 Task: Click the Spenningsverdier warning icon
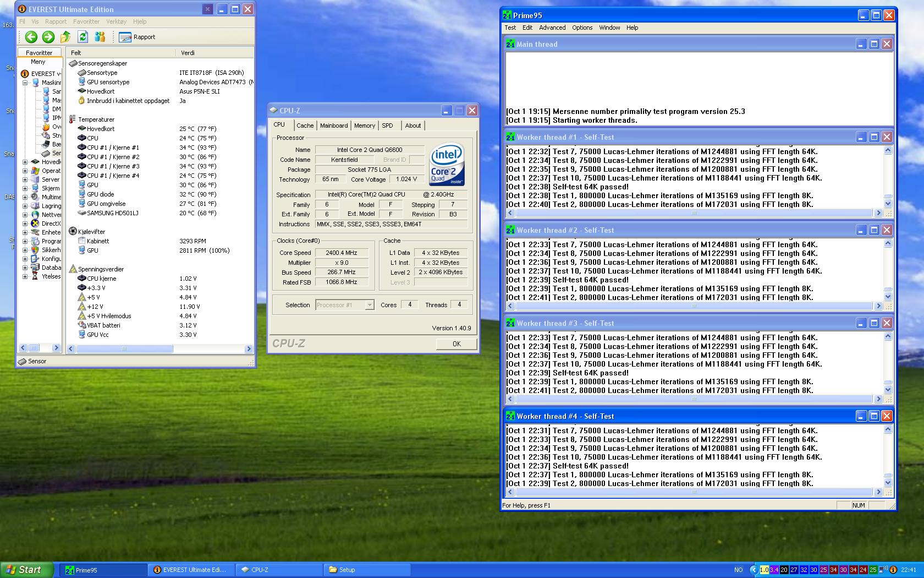[73, 269]
